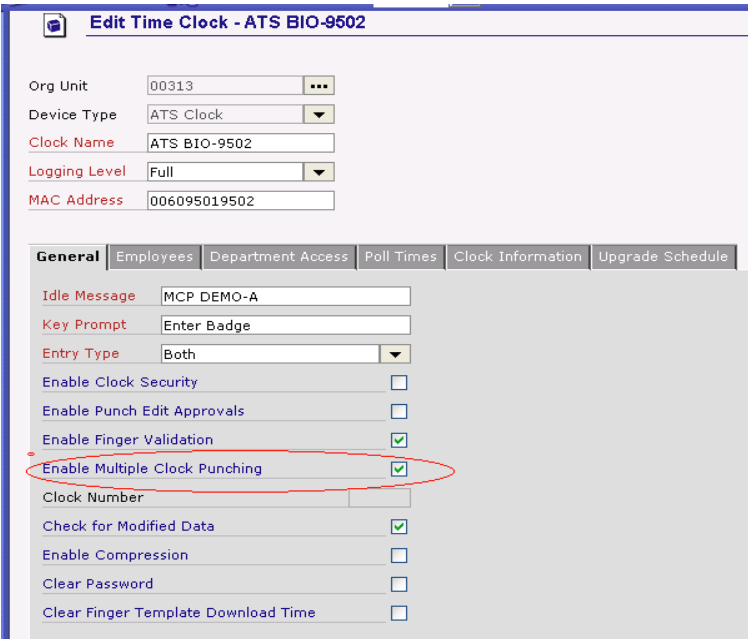Click the Clock Name input field
Image resolution: width=748 pixels, height=639 pixels.
click(240, 143)
